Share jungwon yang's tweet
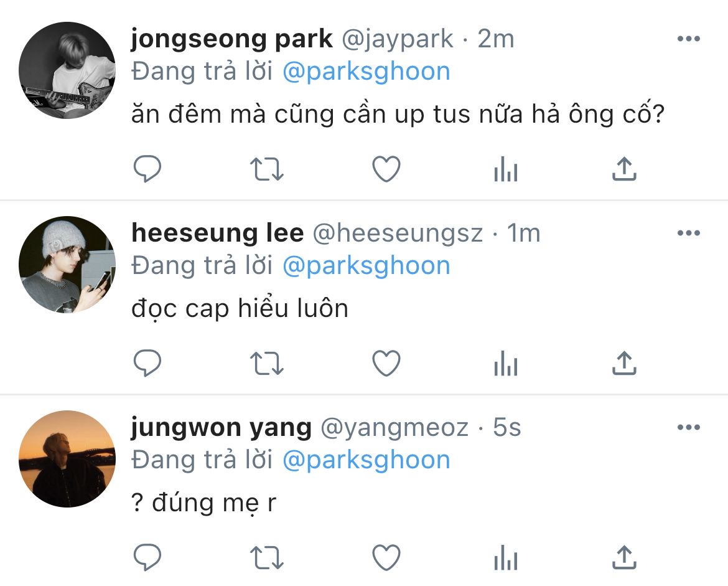The image size is (728, 586). (625, 557)
